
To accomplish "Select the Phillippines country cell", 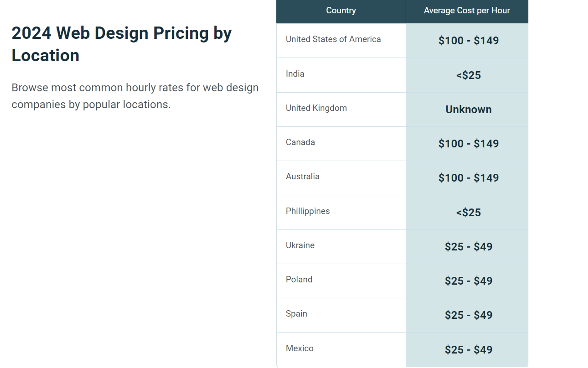I will (341, 212).
